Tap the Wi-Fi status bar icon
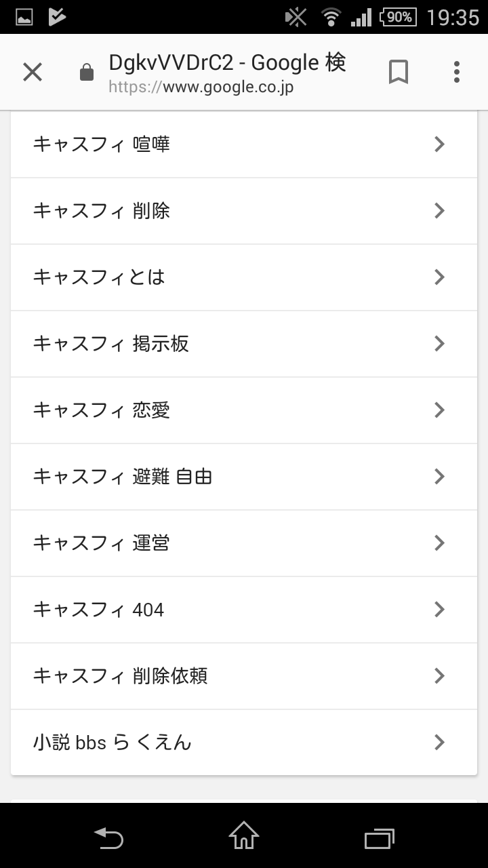 pos(331,17)
